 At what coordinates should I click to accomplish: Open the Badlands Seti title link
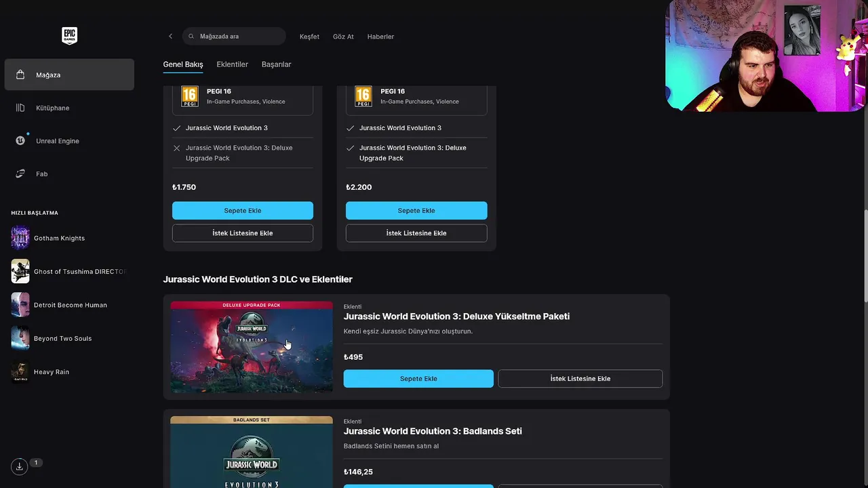pyautogui.click(x=433, y=431)
